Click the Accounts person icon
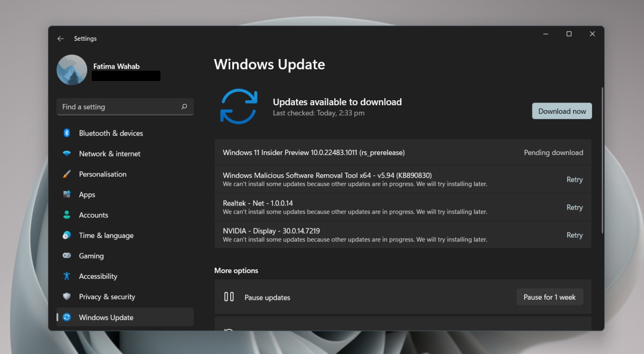The width and height of the screenshot is (644, 354). [x=67, y=215]
